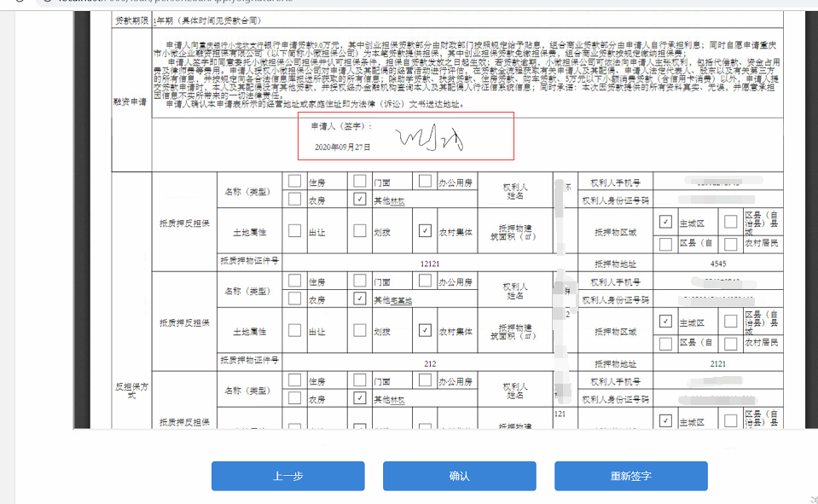
Task: Tick 办公用房 checkbox in block with certificate 212
Action: pos(425,281)
